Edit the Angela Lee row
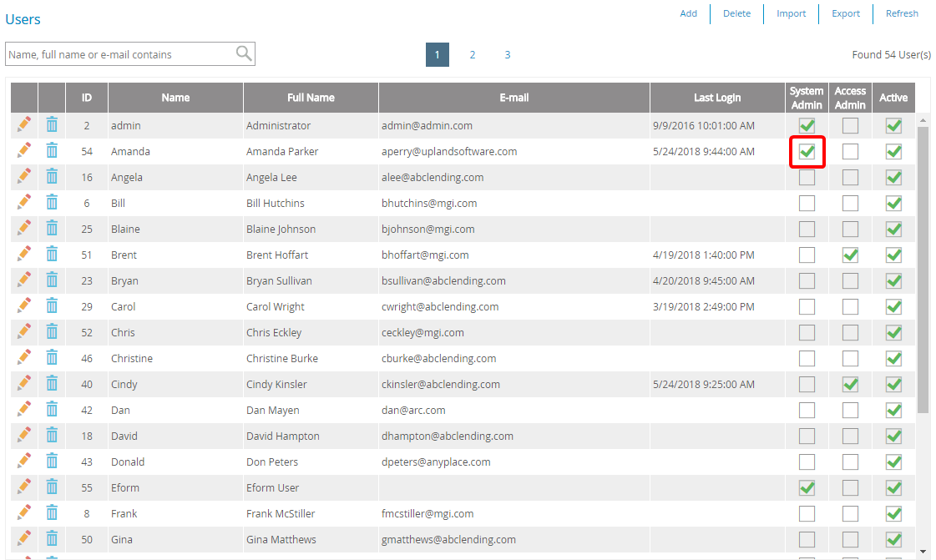The height and width of the screenshot is (560, 936). [24, 177]
